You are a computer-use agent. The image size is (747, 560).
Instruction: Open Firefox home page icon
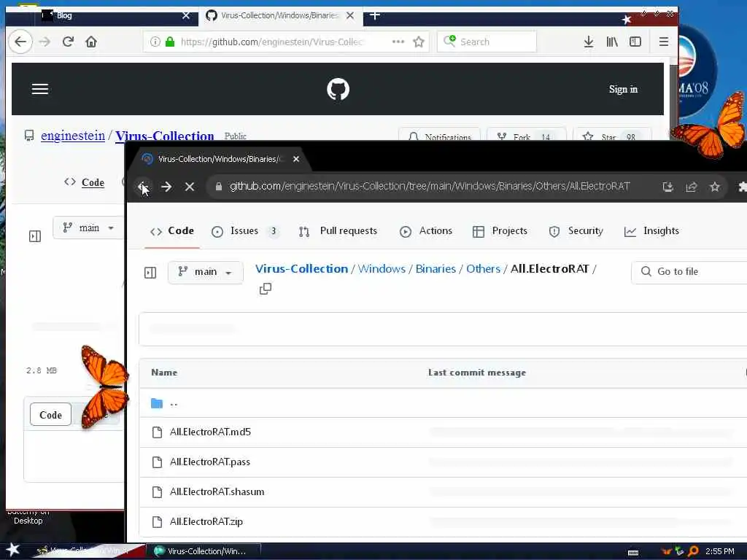pyautogui.click(x=91, y=42)
